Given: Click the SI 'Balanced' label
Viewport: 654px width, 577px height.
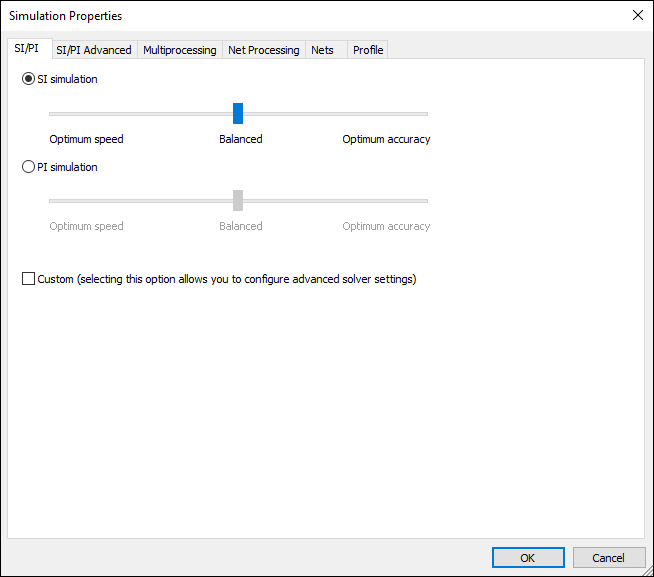Looking at the screenshot, I should click(x=241, y=139).
